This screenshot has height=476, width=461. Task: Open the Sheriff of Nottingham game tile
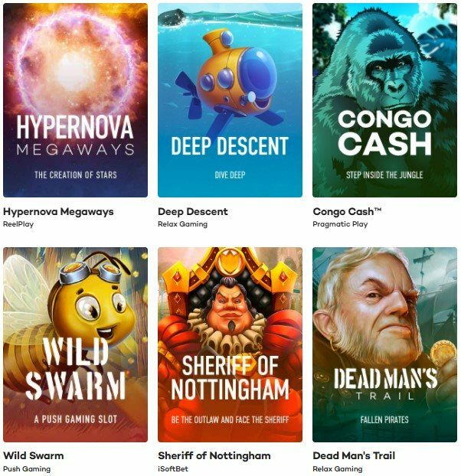click(230, 344)
